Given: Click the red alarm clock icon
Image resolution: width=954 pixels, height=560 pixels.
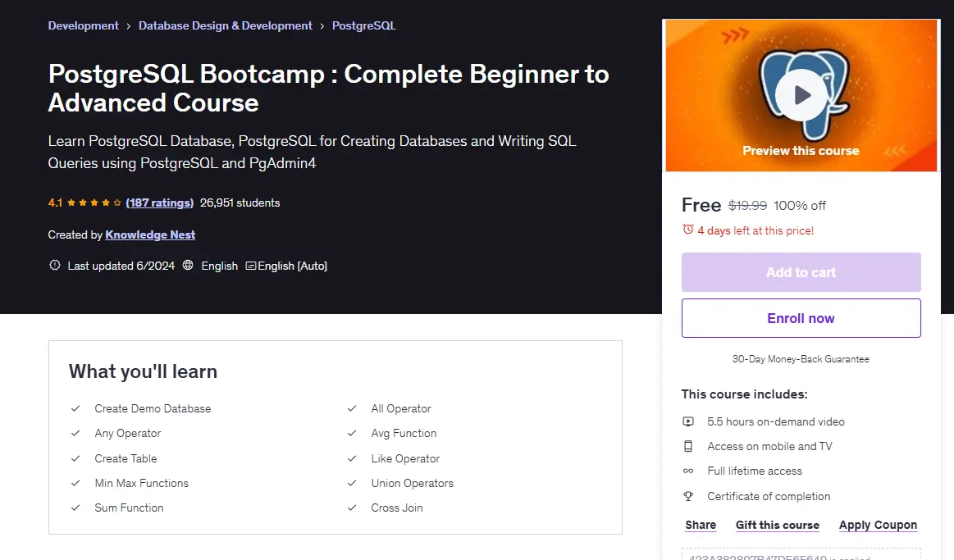Looking at the screenshot, I should pos(688,230).
